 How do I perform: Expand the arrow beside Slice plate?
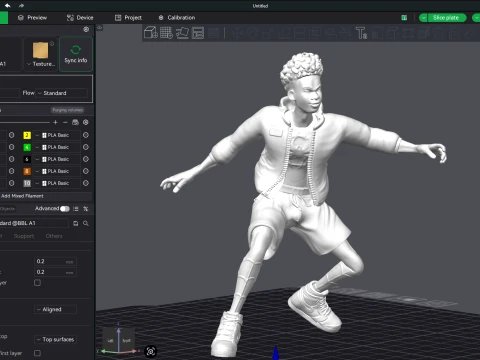pos(423,18)
